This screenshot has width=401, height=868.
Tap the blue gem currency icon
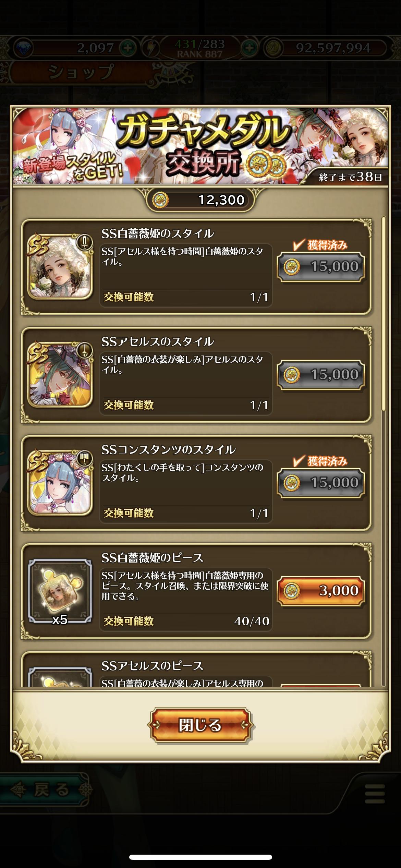click(x=22, y=48)
